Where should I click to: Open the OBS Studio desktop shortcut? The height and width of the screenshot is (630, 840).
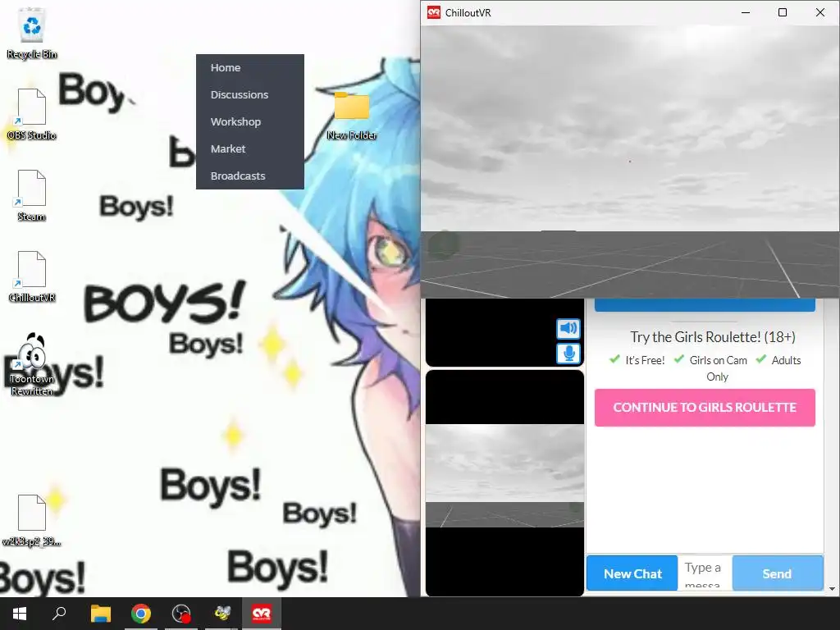pyautogui.click(x=32, y=114)
